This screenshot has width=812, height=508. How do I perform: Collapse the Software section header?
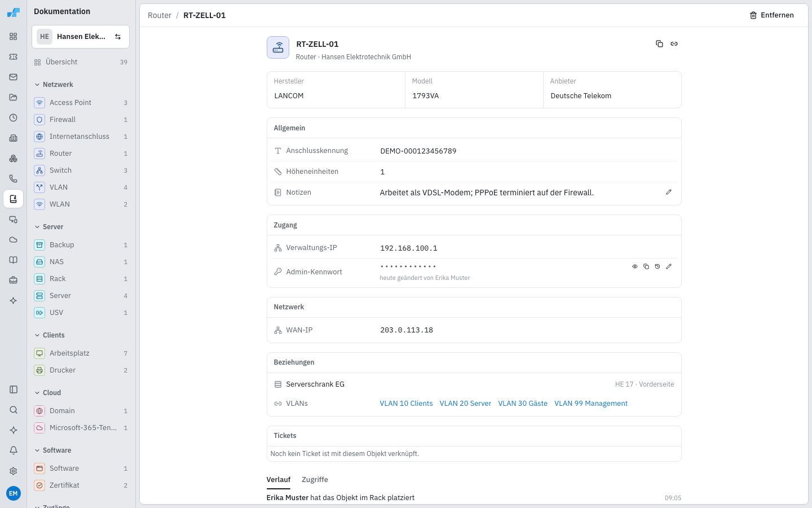coord(53,450)
